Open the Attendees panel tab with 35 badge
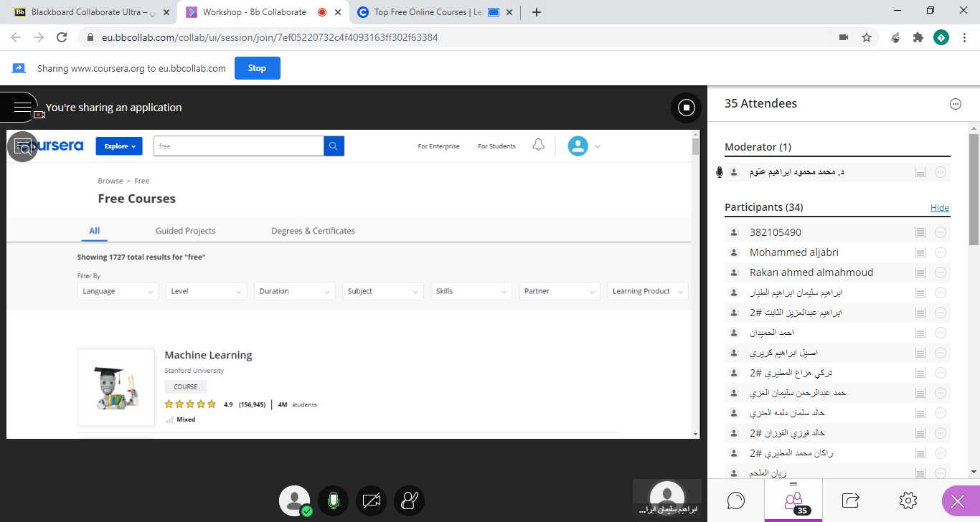 coord(793,500)
